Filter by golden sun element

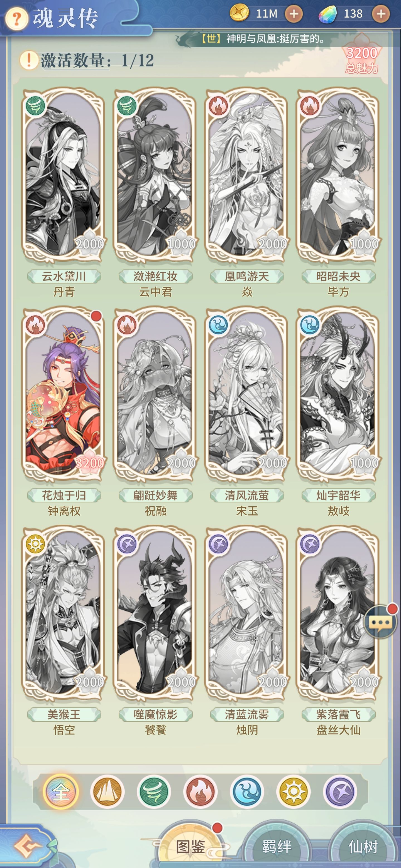tap(294, 791)
